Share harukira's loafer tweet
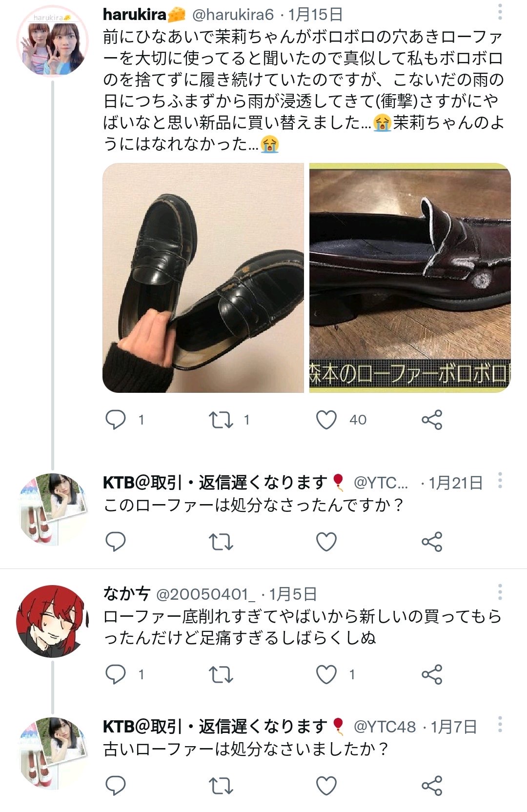527x812 pixels. [x=432, y=420]
